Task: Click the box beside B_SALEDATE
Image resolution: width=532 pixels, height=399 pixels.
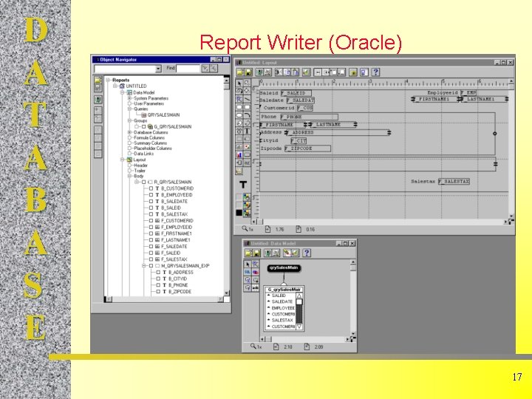Action: 151,201
